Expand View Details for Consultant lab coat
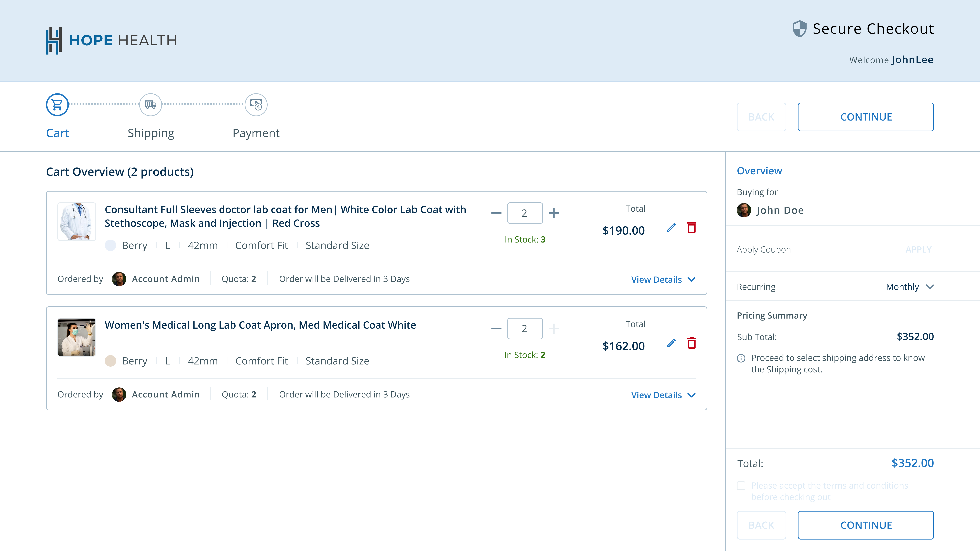The image size is (980, 551). coord(663,280)
